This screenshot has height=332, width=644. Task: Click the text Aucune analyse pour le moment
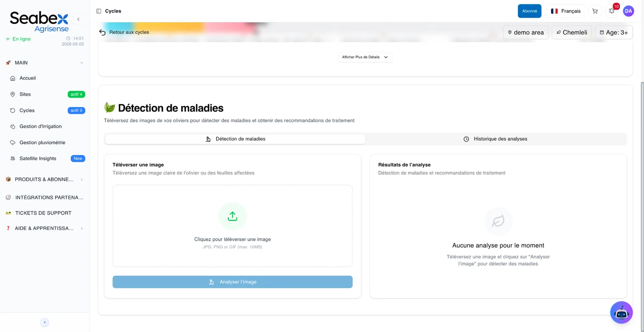pos(498,246)
